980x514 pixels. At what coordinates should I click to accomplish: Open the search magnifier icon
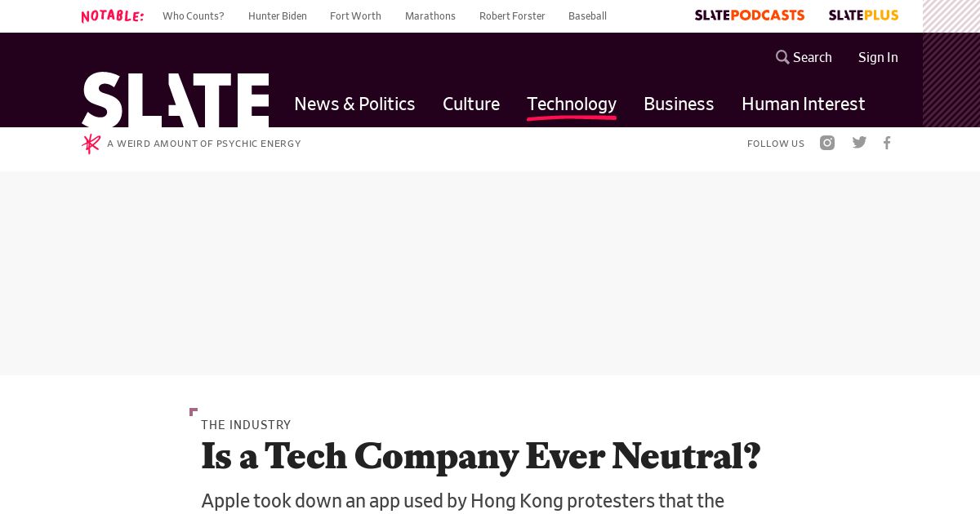coord(782,57)
